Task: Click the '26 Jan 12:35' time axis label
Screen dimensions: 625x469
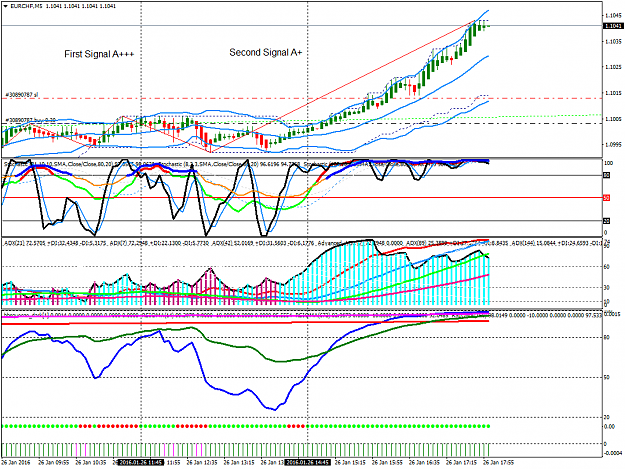Action: click(x=202, y=463)
